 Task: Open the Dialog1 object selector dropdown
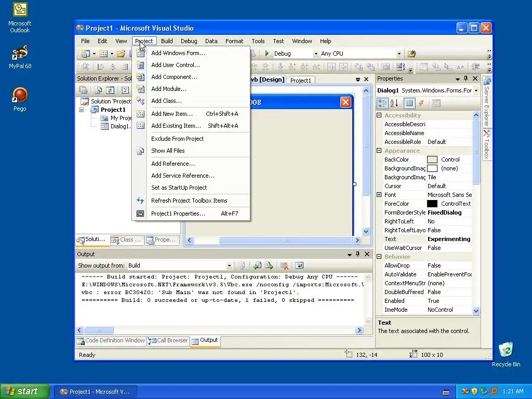click(476, 90)
